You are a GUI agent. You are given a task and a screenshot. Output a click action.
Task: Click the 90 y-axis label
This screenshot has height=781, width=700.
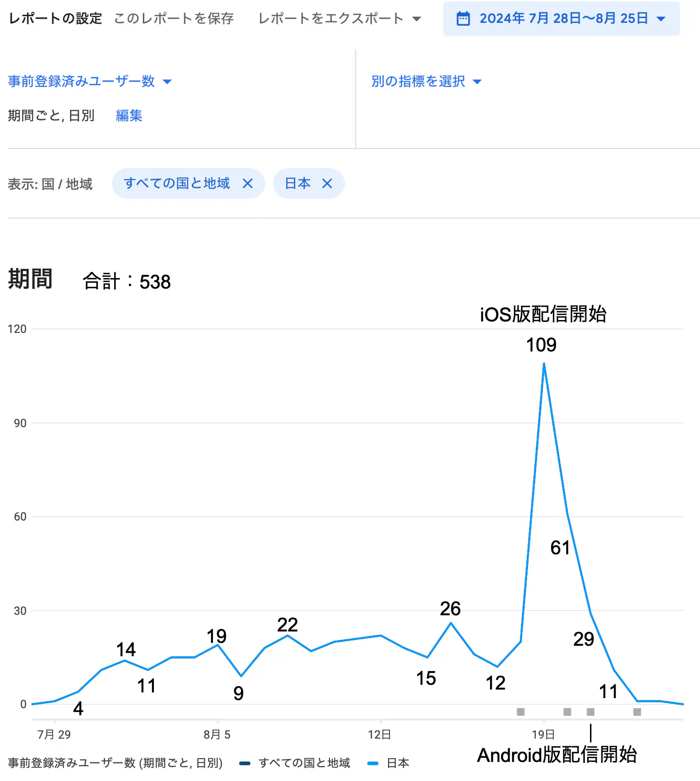(x=20, y=423)
